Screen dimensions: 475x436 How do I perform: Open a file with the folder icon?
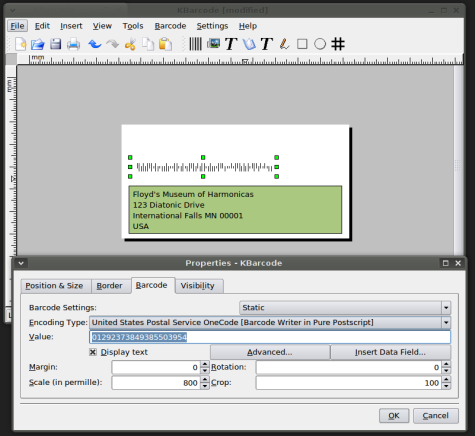pyautogui.click(x=38, y=44)
